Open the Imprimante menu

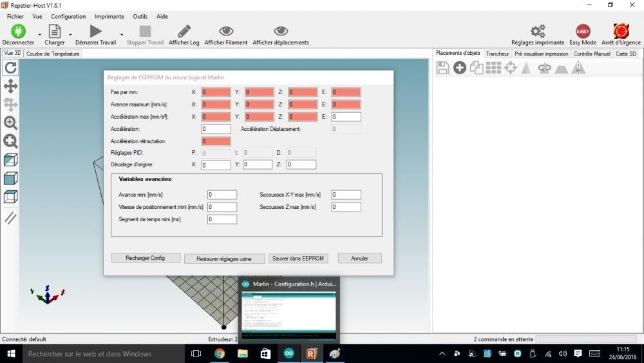[109, 17]
